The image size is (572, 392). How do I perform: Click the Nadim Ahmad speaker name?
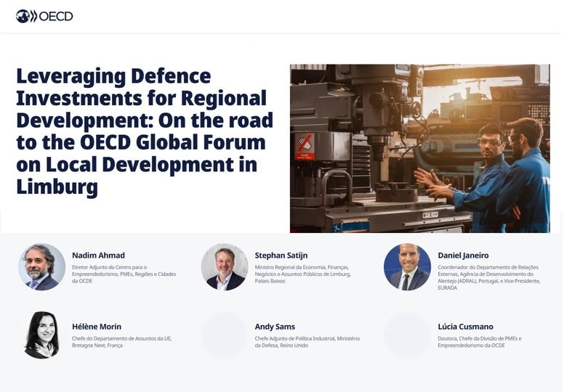pyautogui.click(x=98, y=256)
